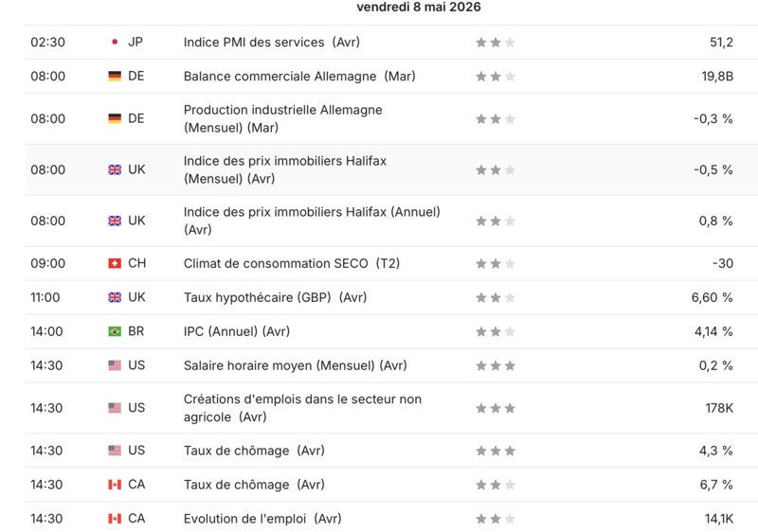This screenshot has height=532, width=758.
Task: Open Production industrielle Allemagne event
Action: (282, 118)
